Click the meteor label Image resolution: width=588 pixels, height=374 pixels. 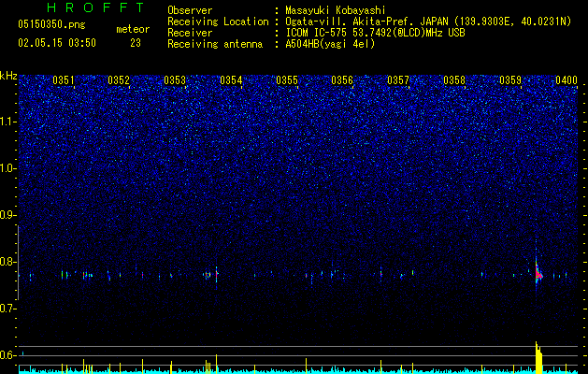pos(133,29)
